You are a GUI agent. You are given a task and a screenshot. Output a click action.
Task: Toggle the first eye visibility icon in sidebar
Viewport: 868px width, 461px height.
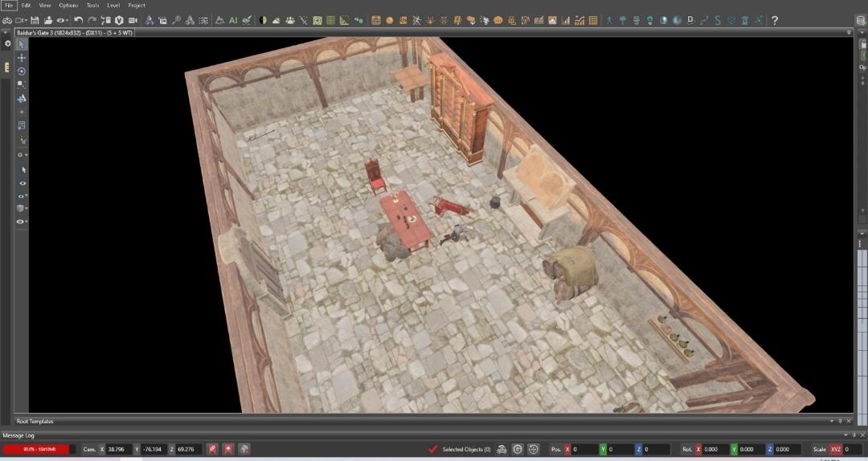click(x=22, y=183)
